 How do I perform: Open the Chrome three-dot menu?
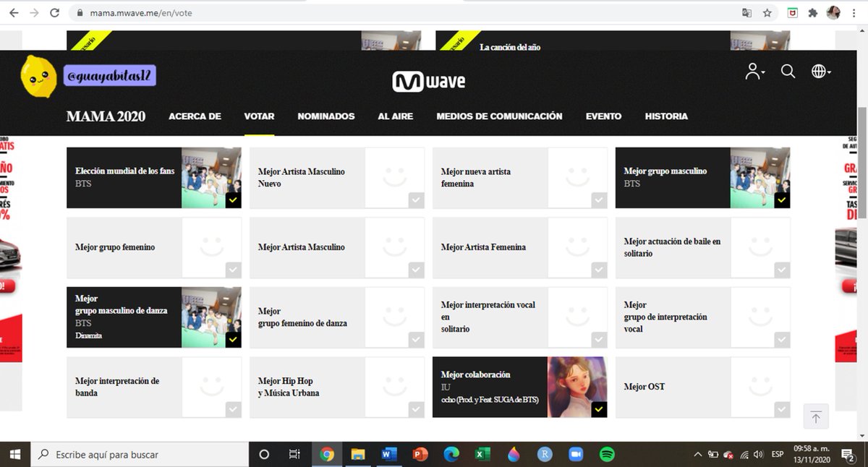pos(854,13)
